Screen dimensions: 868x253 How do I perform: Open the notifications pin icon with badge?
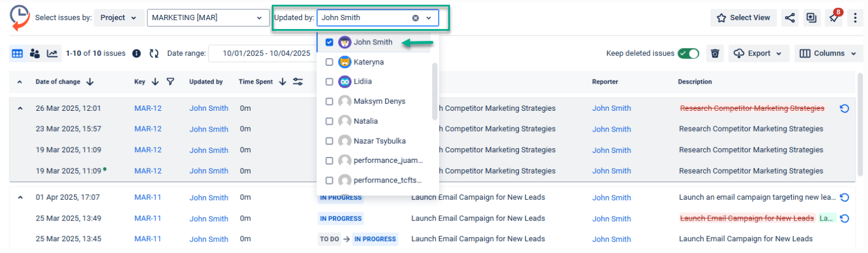833,18
